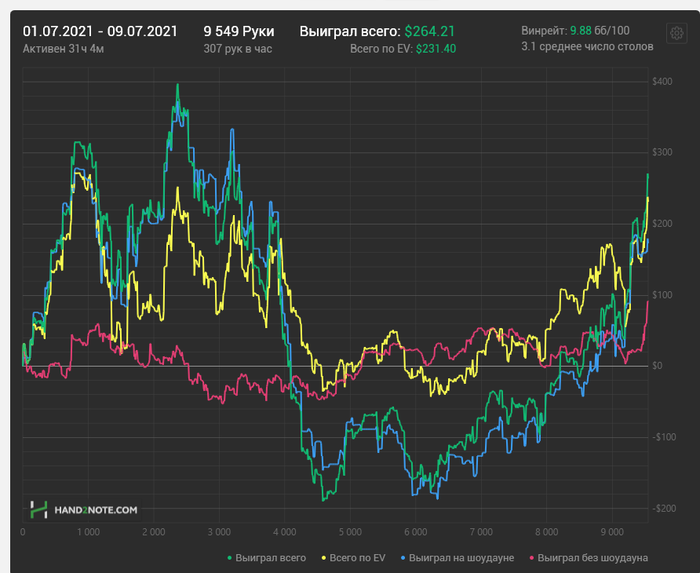Toggle 'Всего по EV' yellow legend series

pos(353,558)
